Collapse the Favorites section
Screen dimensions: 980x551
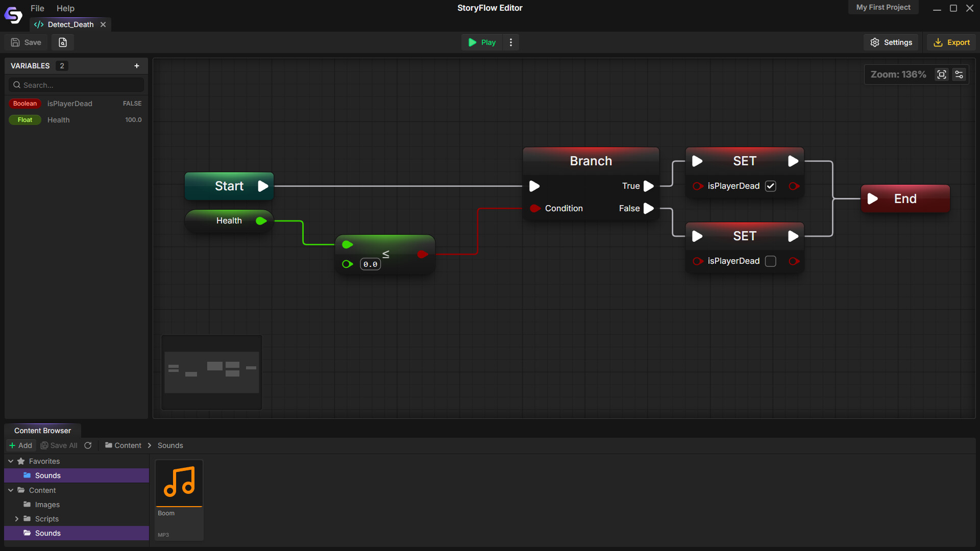(10, 461)
